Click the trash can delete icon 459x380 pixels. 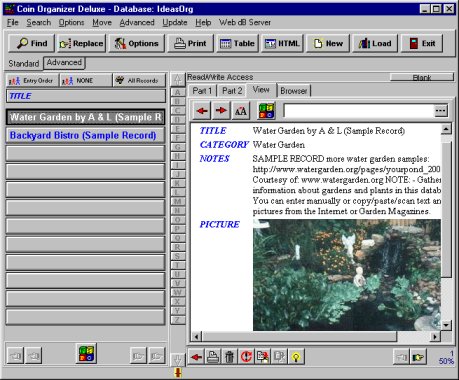coord(229,357)
